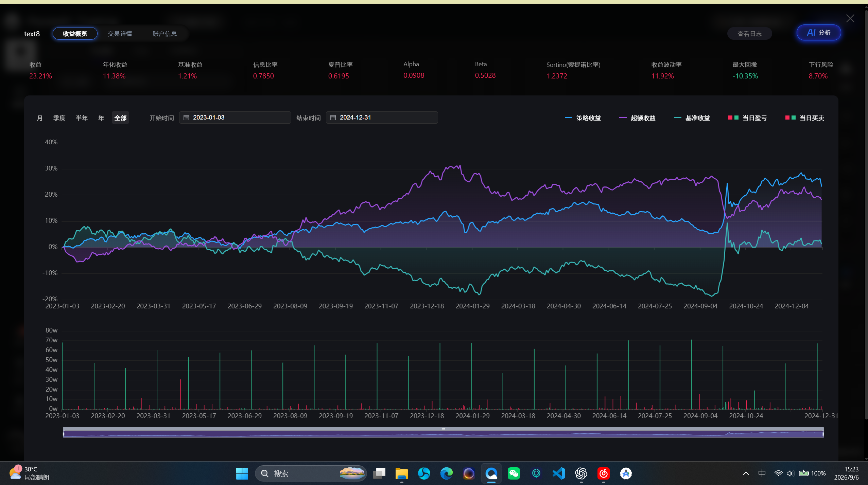Select the 年 time range
This screenshot has height=485, width=868.
[101, 118]
